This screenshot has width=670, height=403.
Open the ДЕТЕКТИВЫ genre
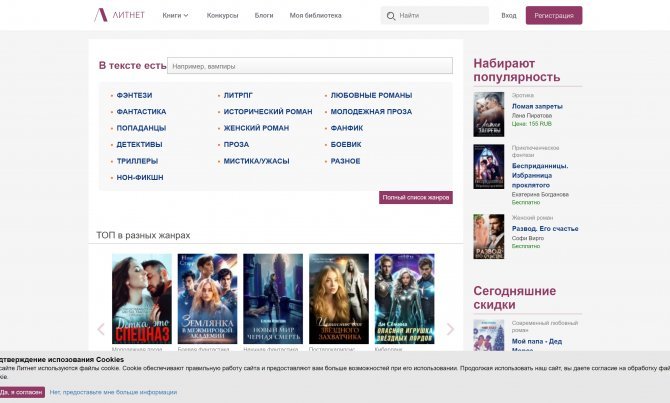pos(139,144)
